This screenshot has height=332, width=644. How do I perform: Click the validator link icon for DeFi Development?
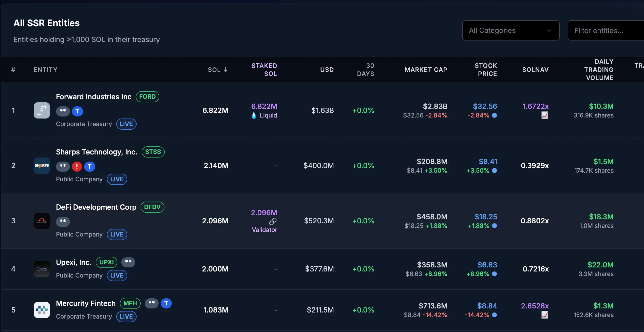coord(273,221)
